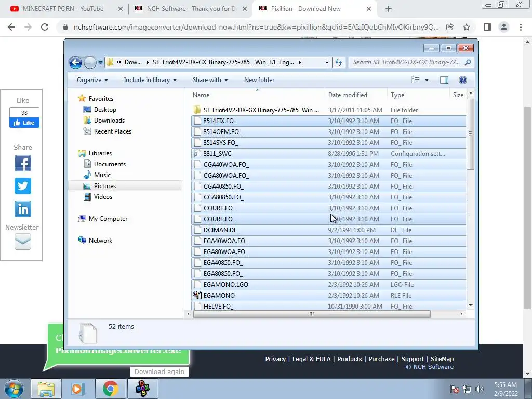The image size is (532, 399).
Task: Select the EGAMONO.LGO file
Action: pyautogui.click(x=328, y=284)
